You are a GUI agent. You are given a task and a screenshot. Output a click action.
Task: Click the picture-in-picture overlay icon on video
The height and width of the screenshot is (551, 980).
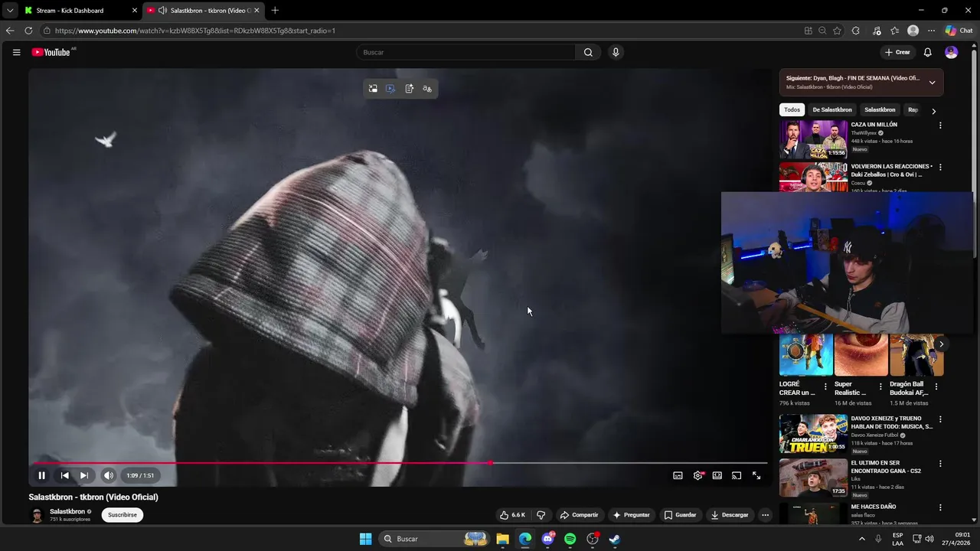point(373,89)
